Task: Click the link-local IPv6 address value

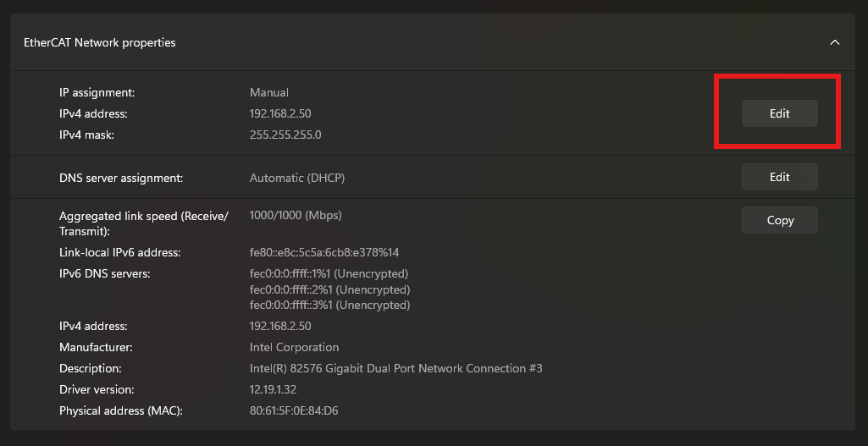Action: tap(324, 252)
